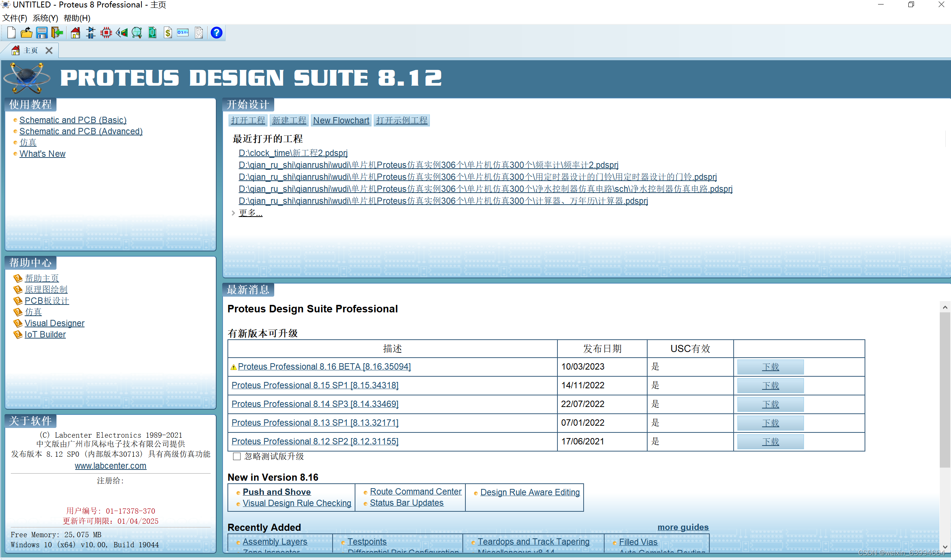Screen dimensions: 951x560
Task: Click the Source Code 0101 icon
Action: point(183,33)
